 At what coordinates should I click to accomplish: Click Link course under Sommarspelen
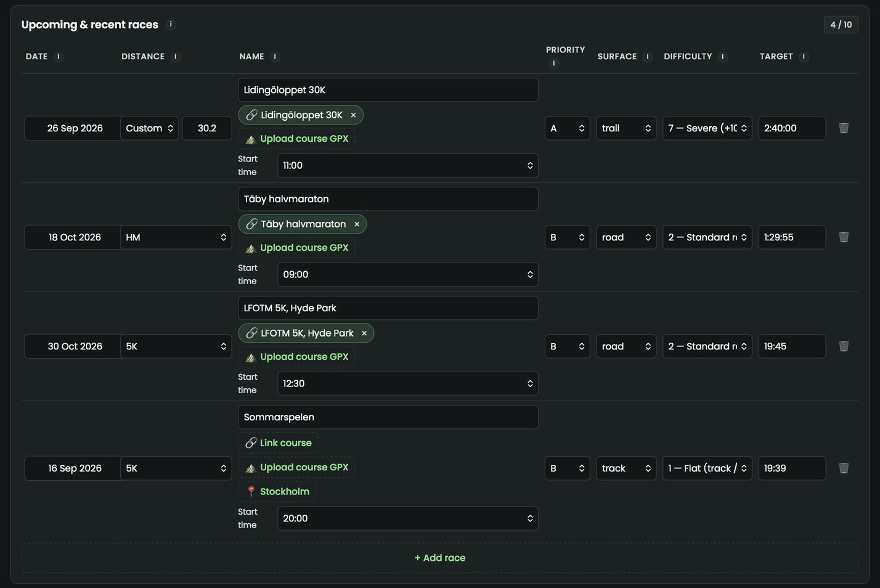(x=279, y=443)
